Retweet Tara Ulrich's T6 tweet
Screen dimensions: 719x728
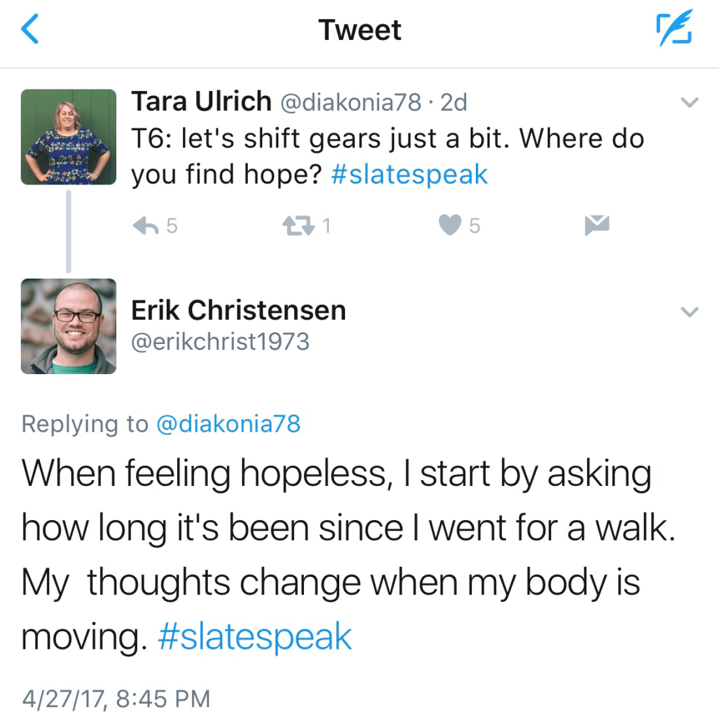[x=298, y=226]
